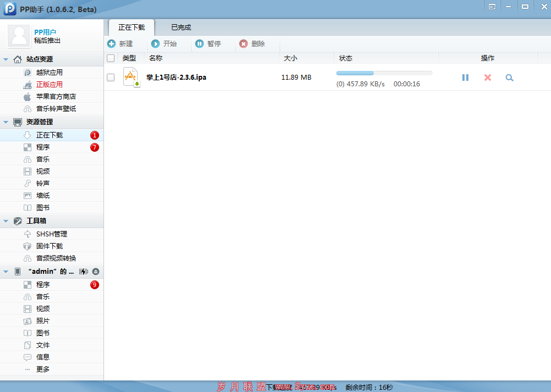
Task: Select 正在下载 in the 资源管理 list
Action: pos(52,135)
